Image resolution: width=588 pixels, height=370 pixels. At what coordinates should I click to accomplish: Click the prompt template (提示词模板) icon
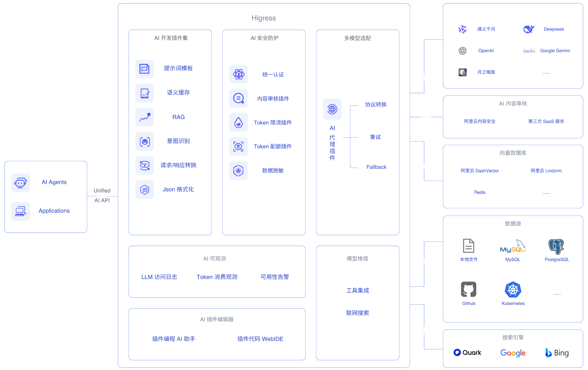coord(145,69)
